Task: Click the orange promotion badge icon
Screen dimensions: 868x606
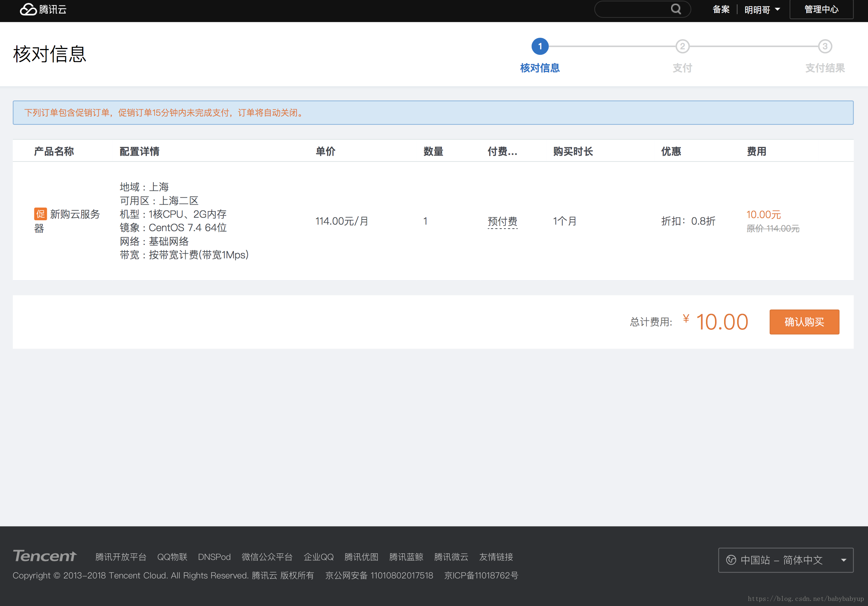Action: click(x=41, y=214)
